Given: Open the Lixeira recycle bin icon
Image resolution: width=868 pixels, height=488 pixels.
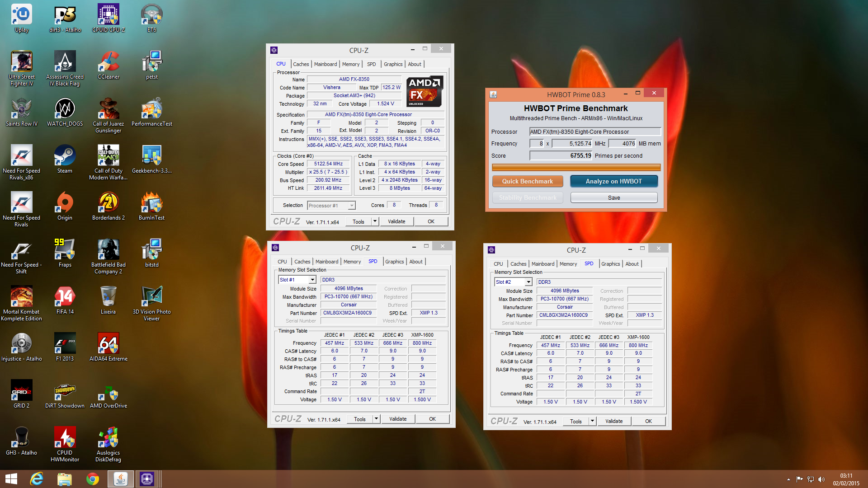Looking at the screenshot, I should (108, 300).
